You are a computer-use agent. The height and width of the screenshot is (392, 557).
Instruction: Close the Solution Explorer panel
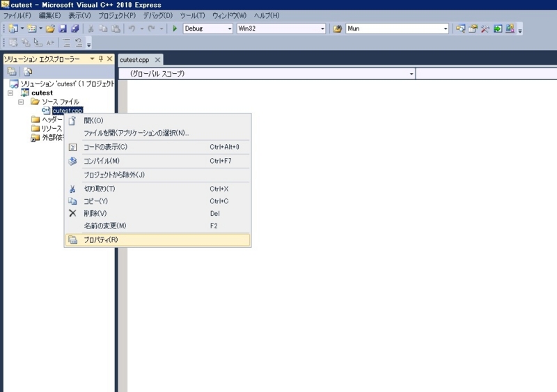tap(110, 58)
